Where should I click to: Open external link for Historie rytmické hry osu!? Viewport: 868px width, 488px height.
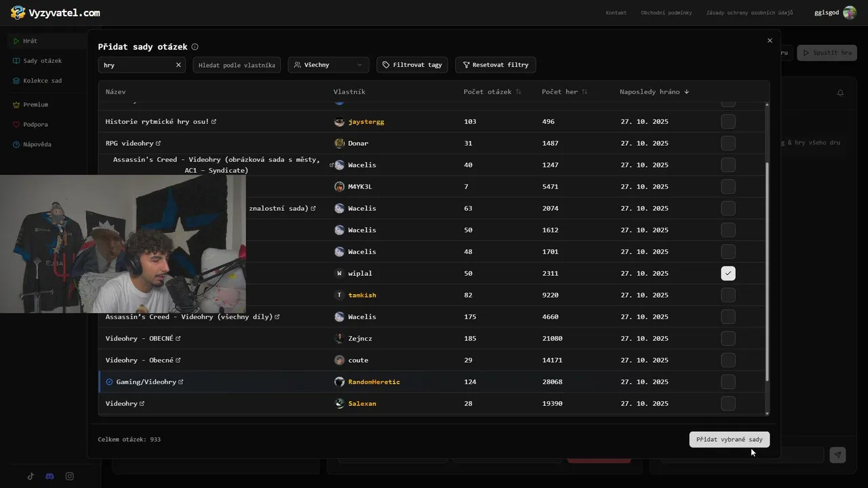click(214, 122)
